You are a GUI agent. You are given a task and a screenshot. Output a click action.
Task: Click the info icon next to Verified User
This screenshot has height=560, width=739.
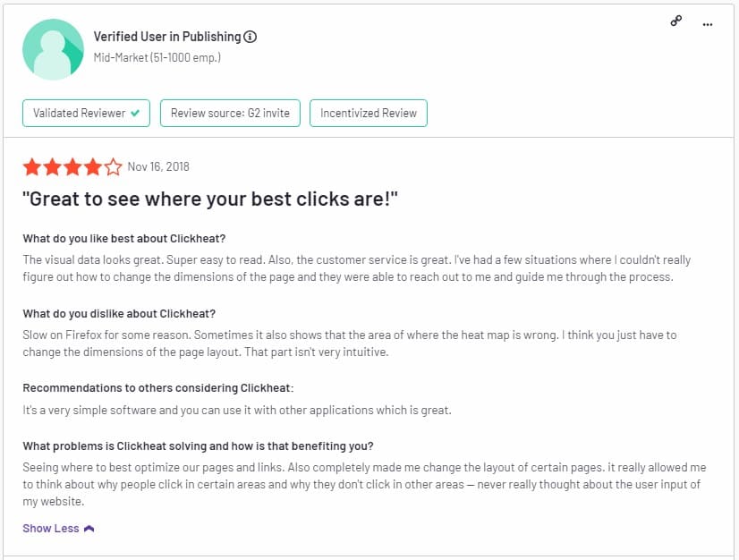[251, 37]
